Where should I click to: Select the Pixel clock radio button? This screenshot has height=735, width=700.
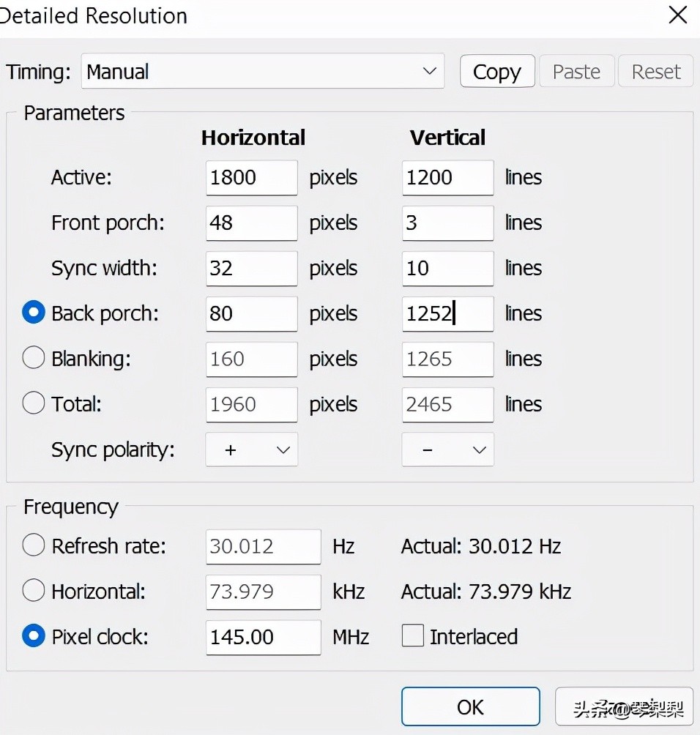pyautogui.click(x=33, y=636)
